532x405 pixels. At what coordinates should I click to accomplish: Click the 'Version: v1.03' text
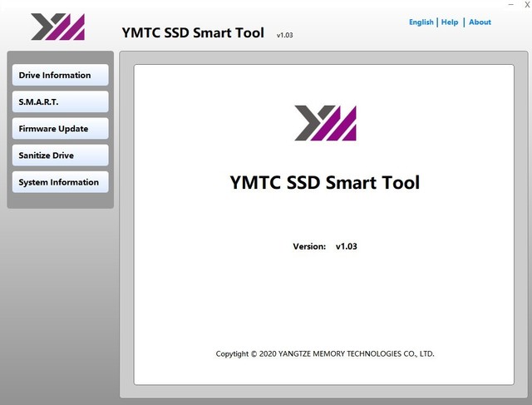point(325,246)
